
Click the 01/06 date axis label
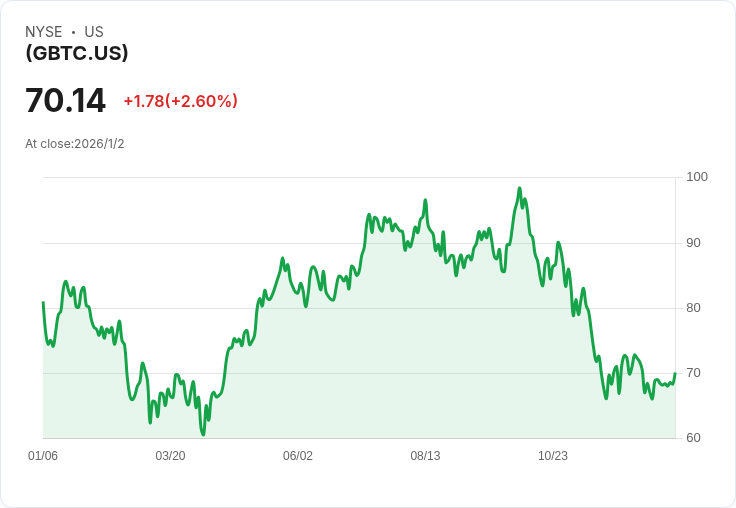43,456
